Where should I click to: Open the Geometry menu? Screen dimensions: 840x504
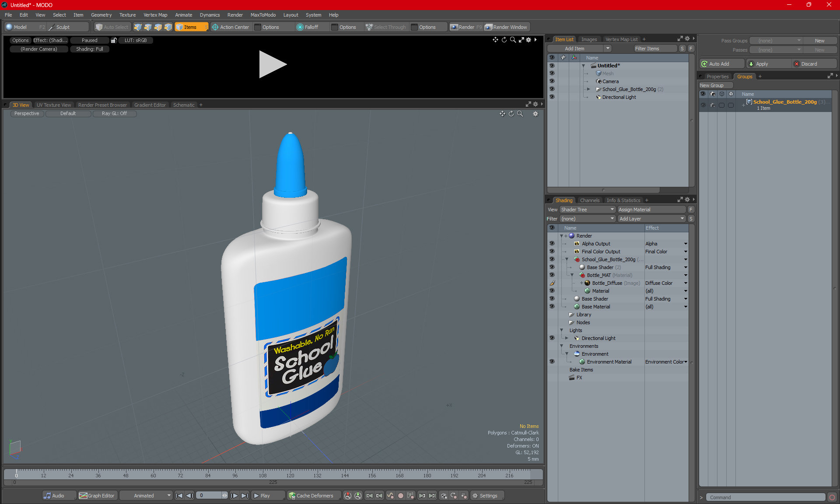(x=101, y=15)
